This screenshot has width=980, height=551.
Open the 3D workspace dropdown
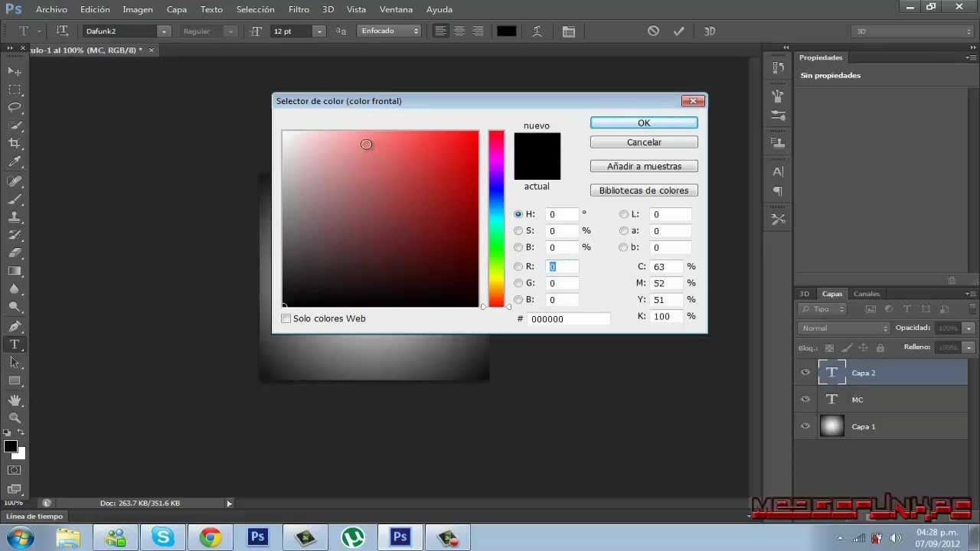pyautogui.click(x=912, y=31)
